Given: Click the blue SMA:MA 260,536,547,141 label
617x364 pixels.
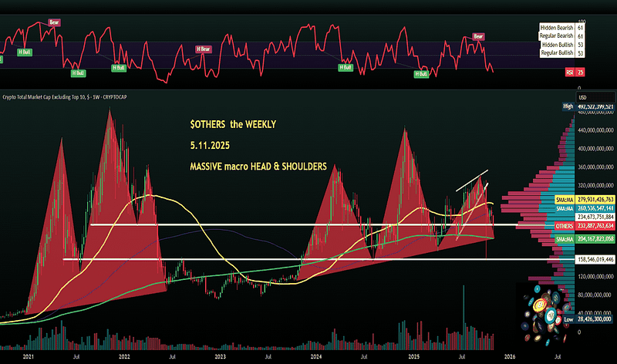Looking at the screenshot, I should click(x=585, y=208).
